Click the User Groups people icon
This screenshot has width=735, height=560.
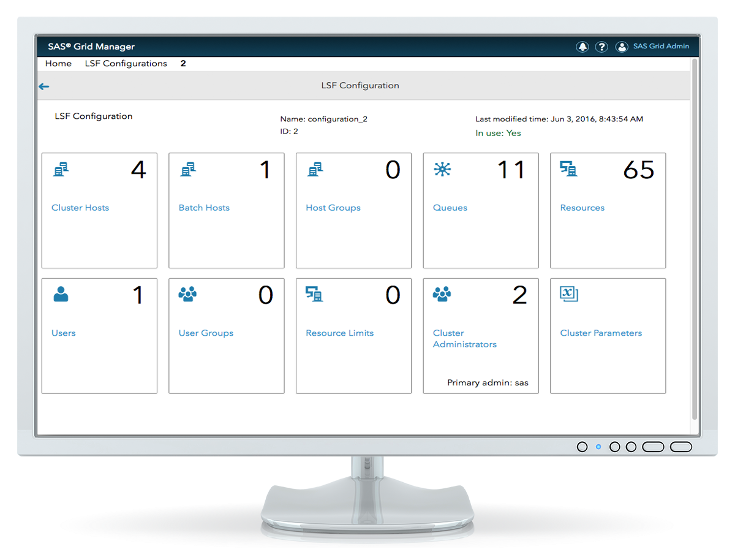(x=187, y=295)
